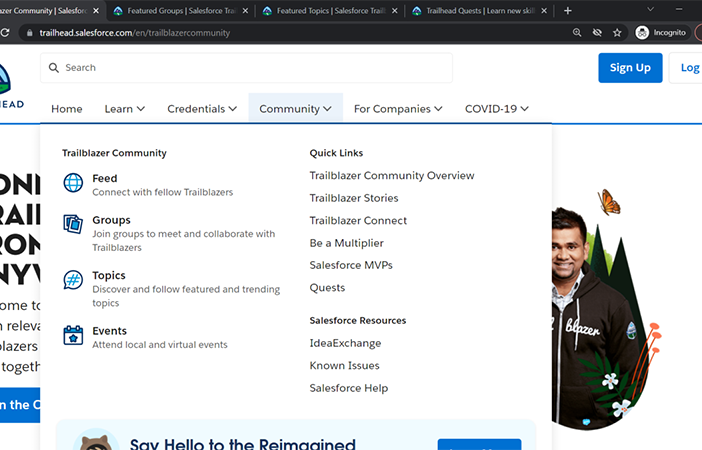702x450 pixels.
Task: Open the tab search dropdown arrow
Action: click(651, 9)
